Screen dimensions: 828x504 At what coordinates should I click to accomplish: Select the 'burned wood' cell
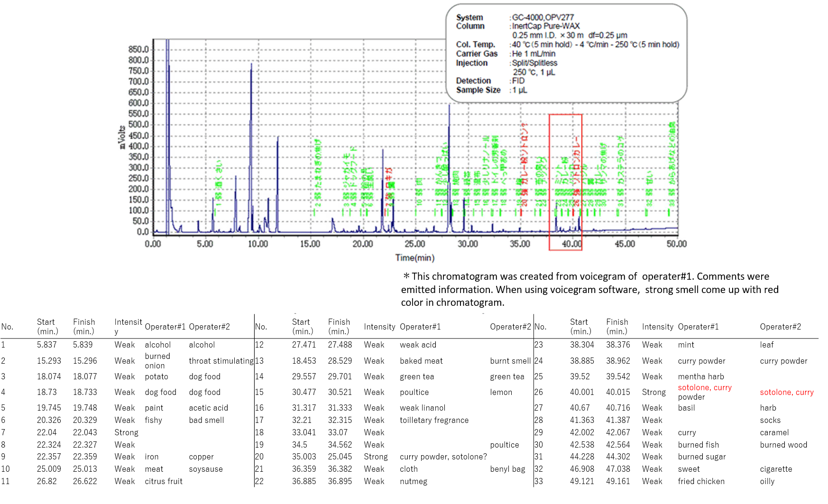(783, 445)
